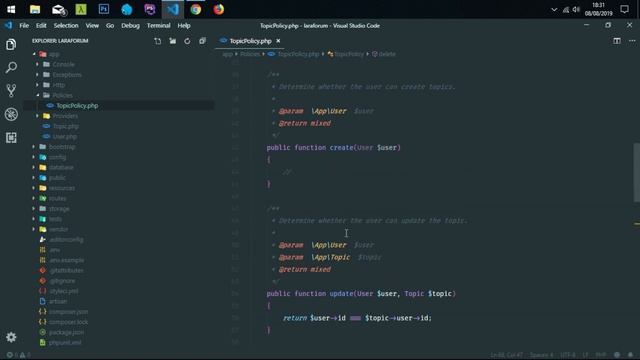Viewport: 640px width, 360px height.
Task: Refresh the Explorer file tree
Action: click(x=187, y=41)
